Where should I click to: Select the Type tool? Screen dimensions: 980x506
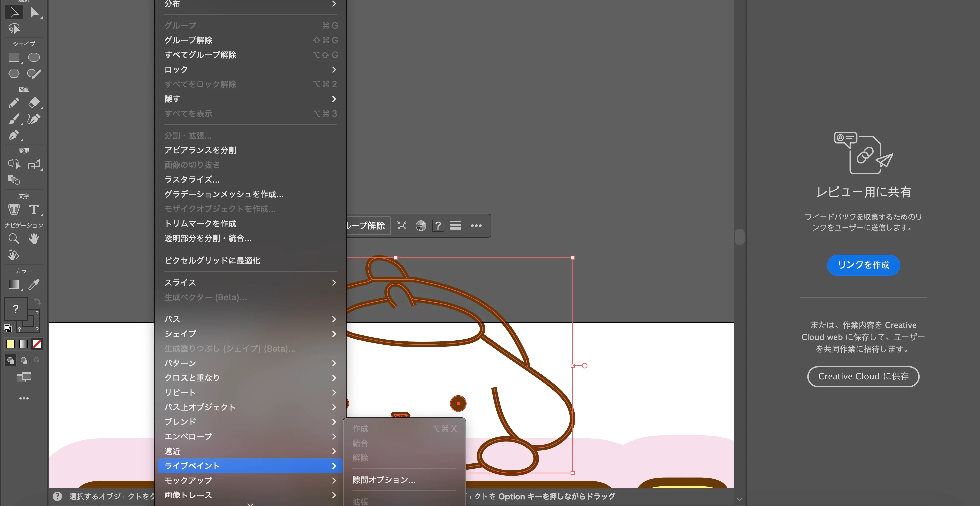pos(34,209)
